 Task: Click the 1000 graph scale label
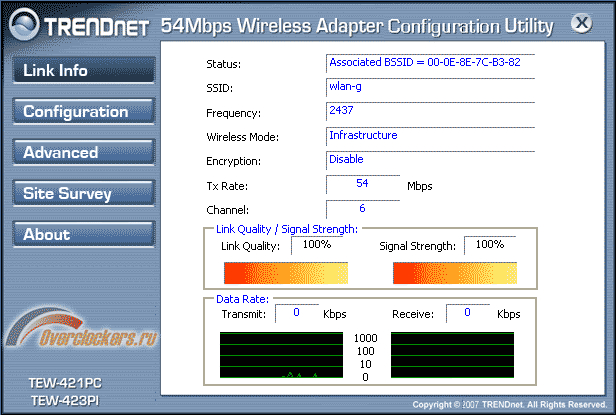click(x=365, y=338)
